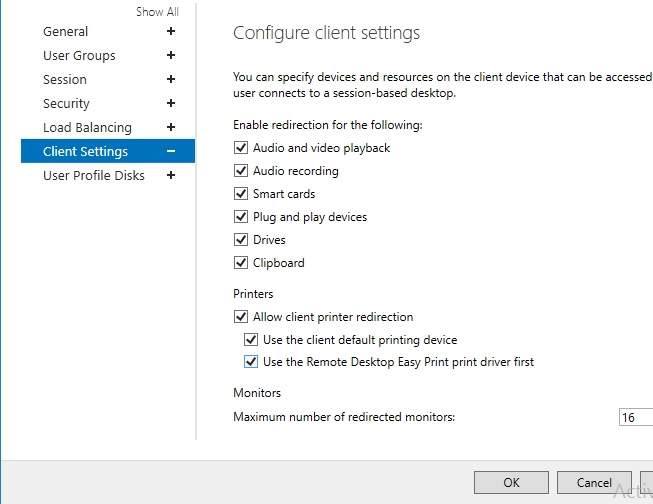Viewport: 653px width, 504px height.
Task: Expand the General section plus icon
Action: [171, 32]
